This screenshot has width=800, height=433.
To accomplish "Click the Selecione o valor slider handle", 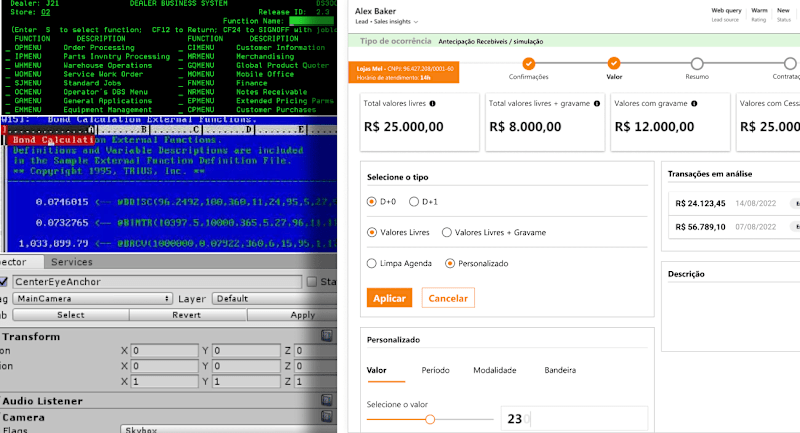I will (430, 419).
